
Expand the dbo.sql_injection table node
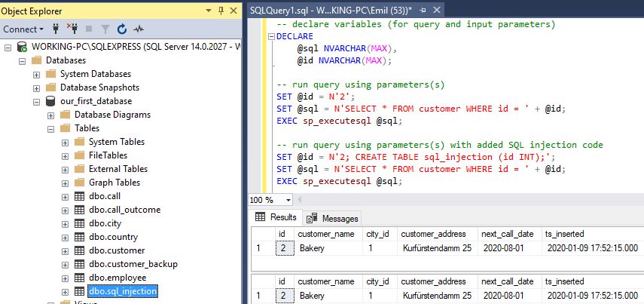[x=66, y=291]
